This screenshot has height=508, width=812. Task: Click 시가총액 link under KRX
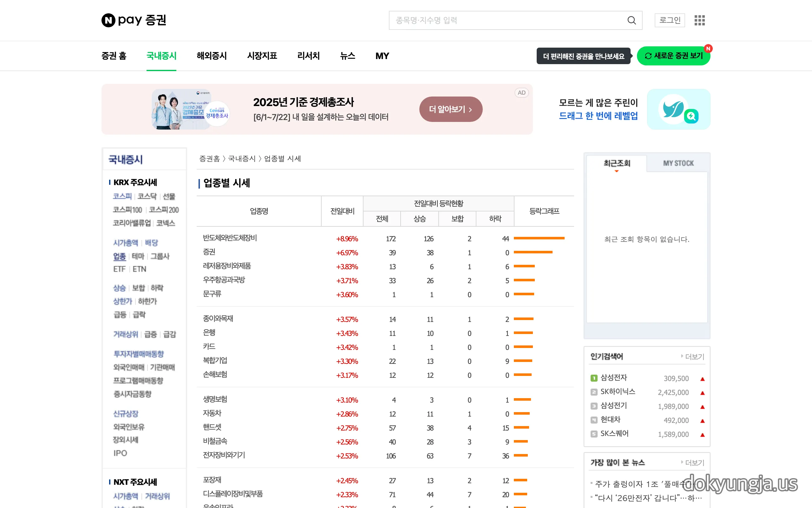point(126,243)
